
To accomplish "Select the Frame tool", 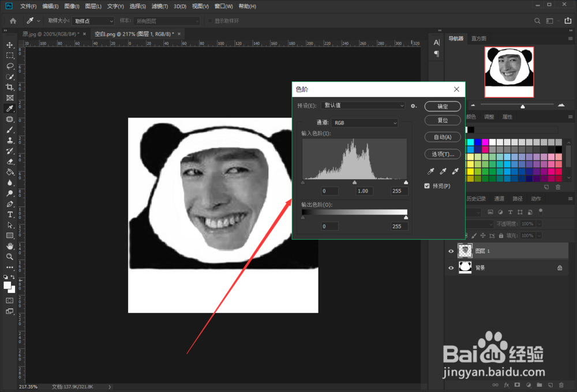I will 10,98.
